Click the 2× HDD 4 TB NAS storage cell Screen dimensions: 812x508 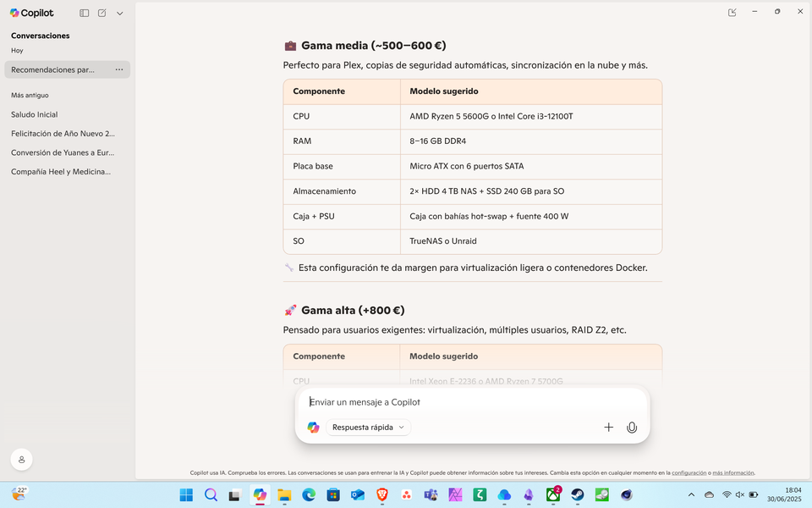[x=531, y=191]
